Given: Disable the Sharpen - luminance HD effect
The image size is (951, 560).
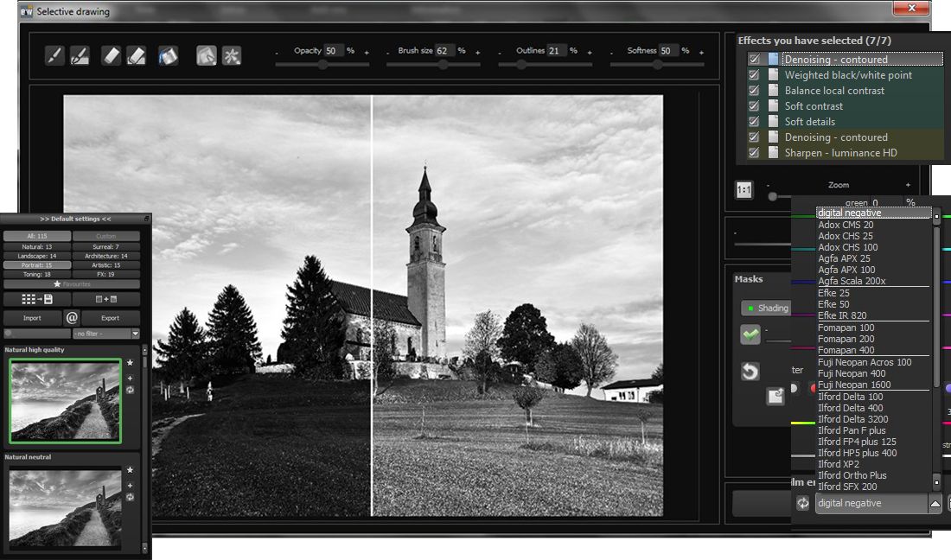Looking at the screenshot, I should click(x=753, y=152).
